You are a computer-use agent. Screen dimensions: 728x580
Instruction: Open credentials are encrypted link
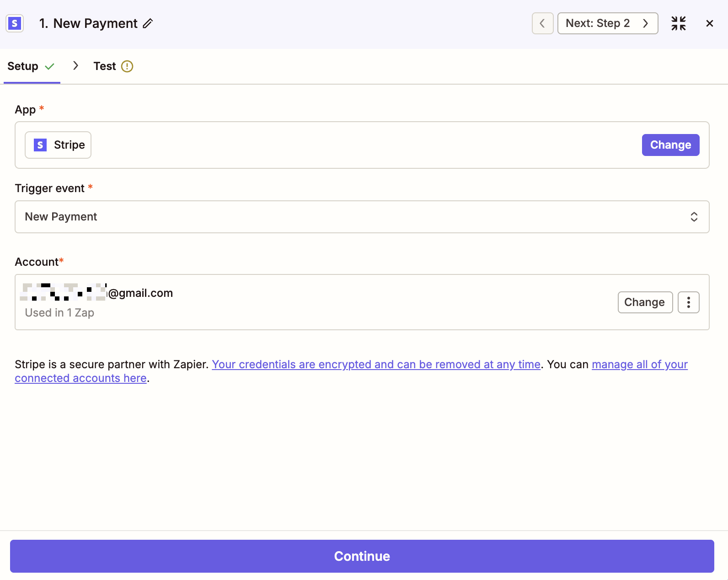tap(376, 365)
